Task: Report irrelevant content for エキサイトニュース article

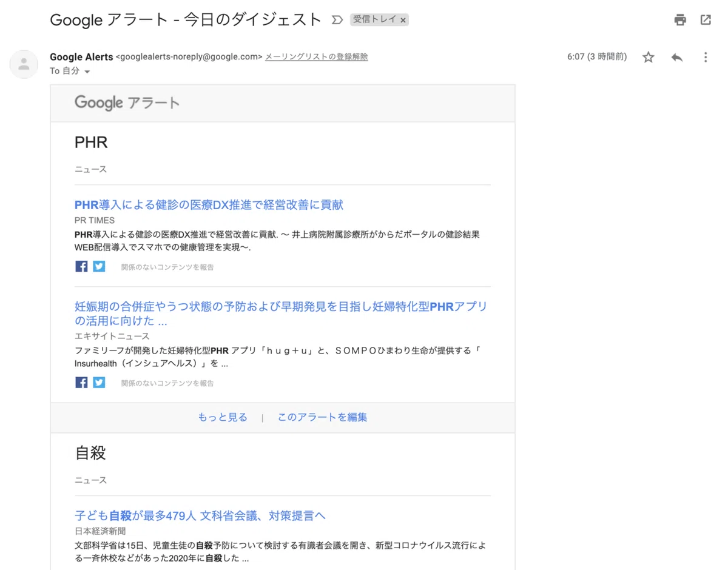Action: coord(167,383)
